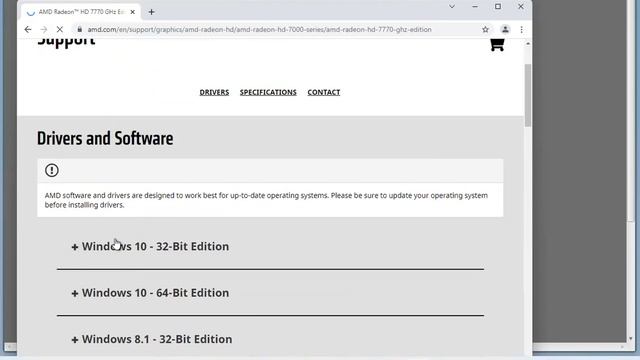Stop loading the page with X button
The height and width of the screenshot is (360, 640).
60,29
